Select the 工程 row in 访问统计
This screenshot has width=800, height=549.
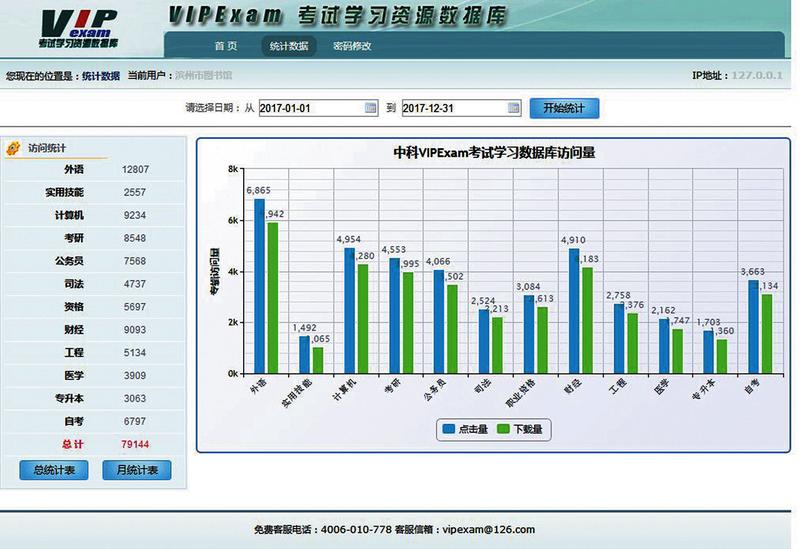94,353
